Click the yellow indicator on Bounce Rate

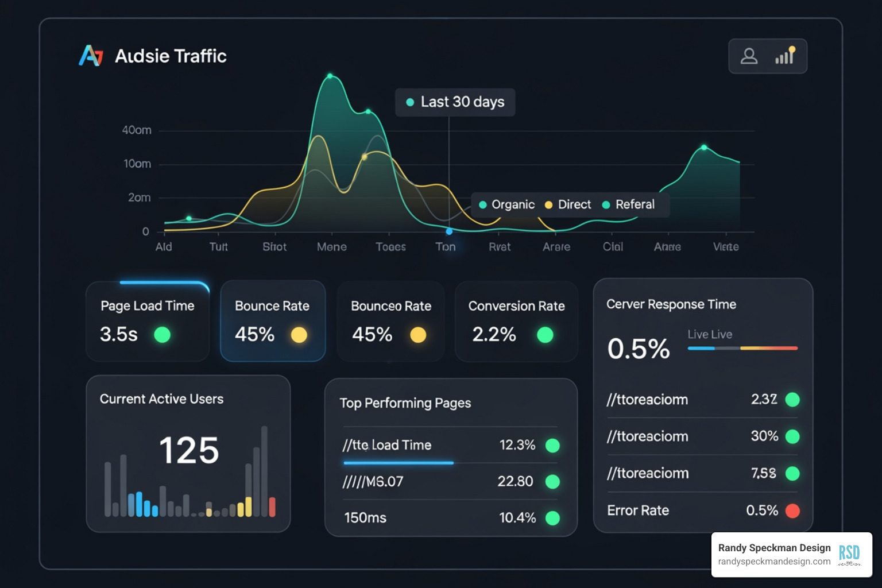click(x=298, y=335)
